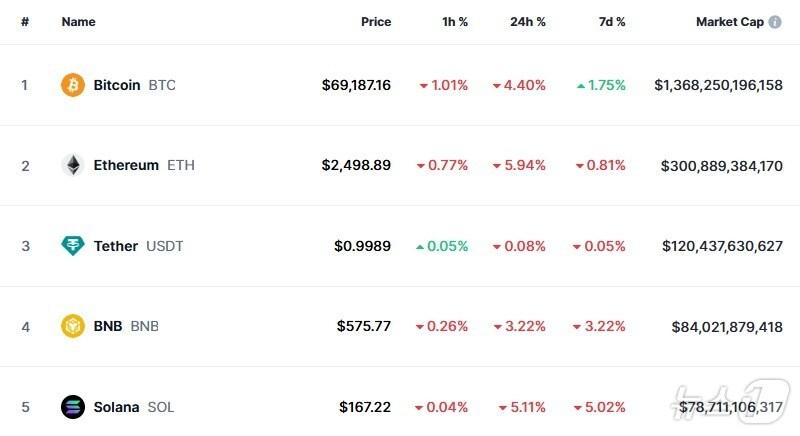Click the Tether logo icon
This screenshot has width=800, height=436.
tap(73, 246)
